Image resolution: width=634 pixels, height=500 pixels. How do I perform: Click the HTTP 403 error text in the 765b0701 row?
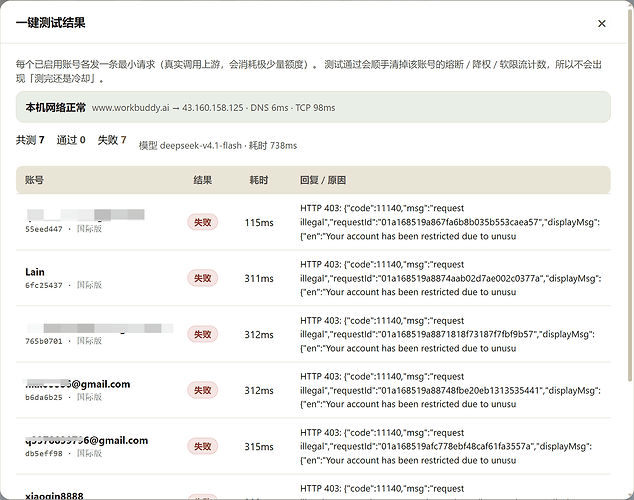tap(447, 334)
